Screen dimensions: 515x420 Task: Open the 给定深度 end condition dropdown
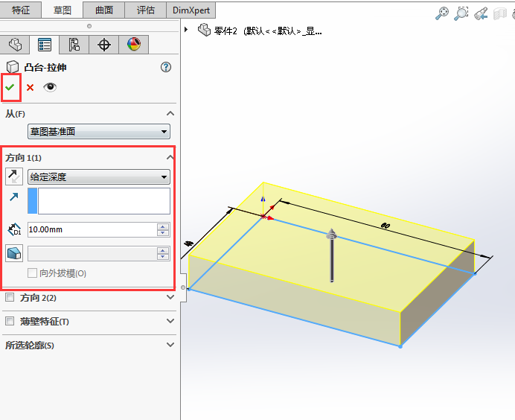pos(99,176)
